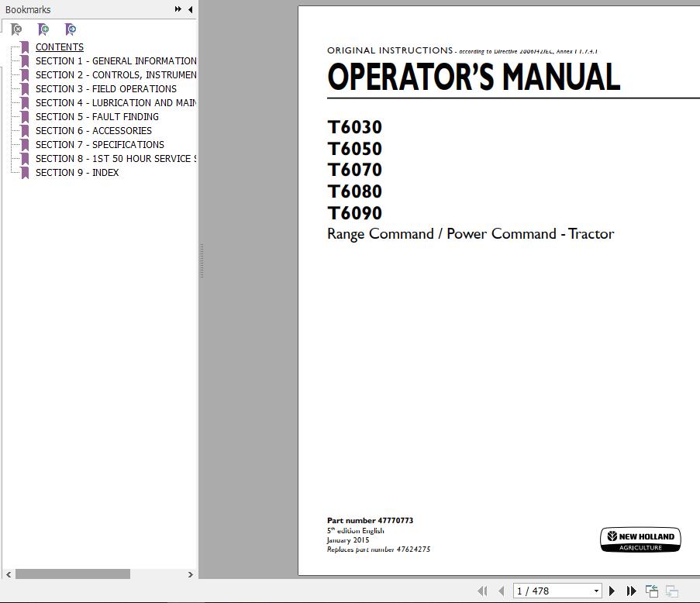Click bookmark icon beside SECTION 4
Viewport: 700px width, 603px height.
point(25,103)
